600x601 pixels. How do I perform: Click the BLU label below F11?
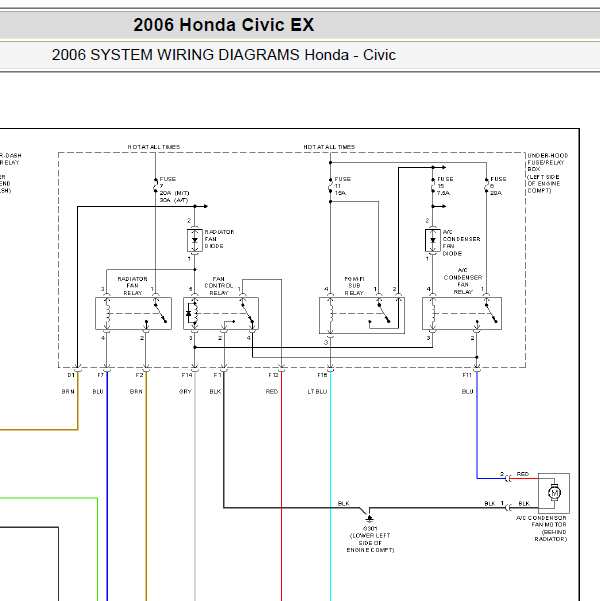[x=467, y=392]
